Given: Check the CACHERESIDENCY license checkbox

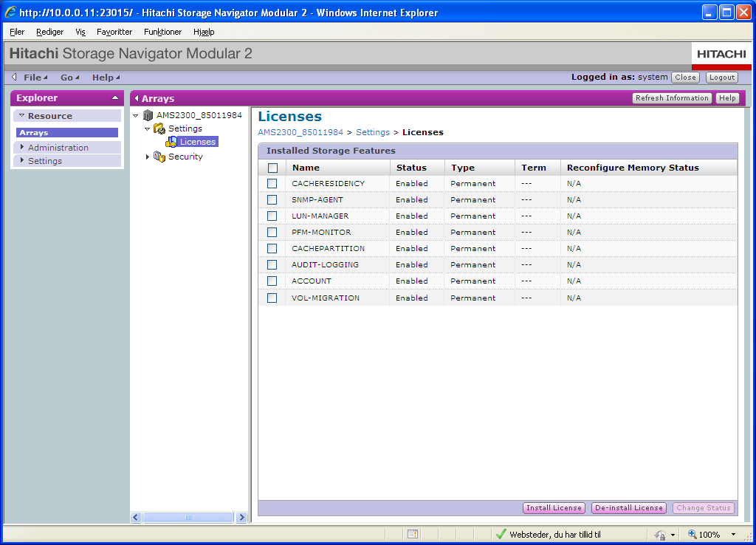Looking at the screenshot, I should pyautogui.click(x=272, y=183).
